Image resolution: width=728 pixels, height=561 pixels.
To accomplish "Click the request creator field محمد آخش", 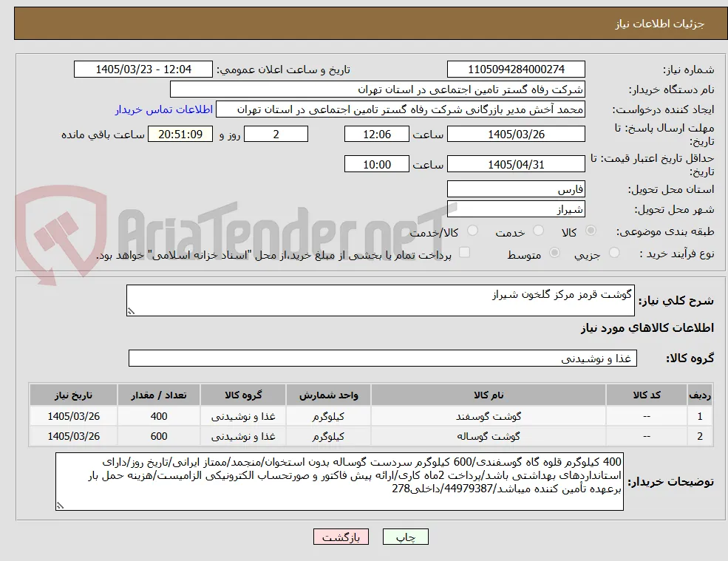I will click(x=400, y=109).
